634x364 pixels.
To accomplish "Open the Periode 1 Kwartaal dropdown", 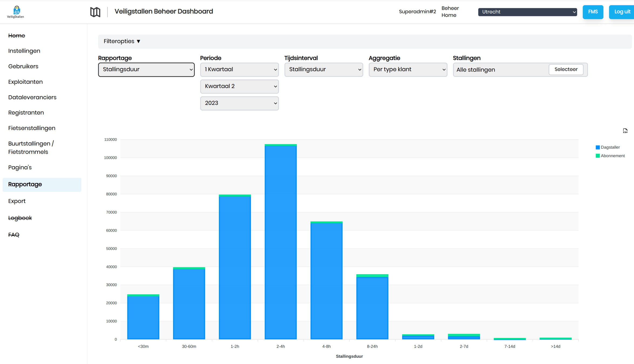I will pyautogui.click(x=239, y=70).
